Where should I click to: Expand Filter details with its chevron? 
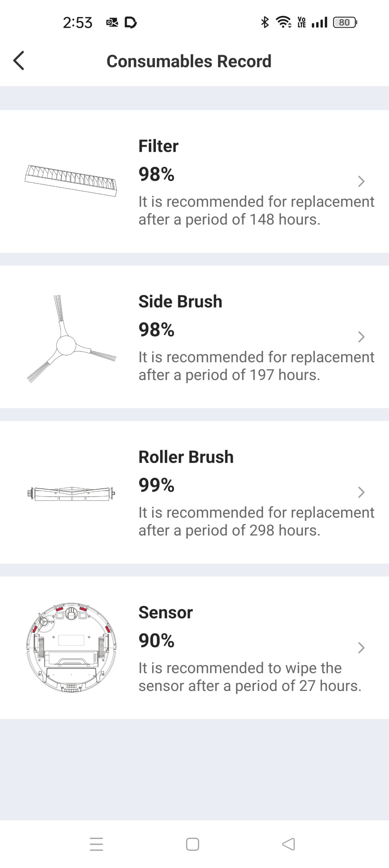(361, 181)
